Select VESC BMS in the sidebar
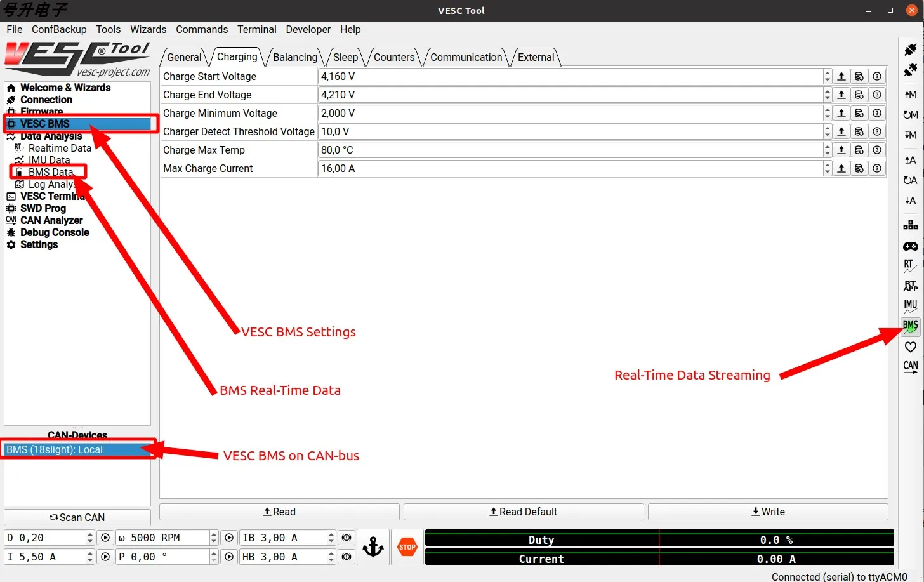924x582 pixels. (79, 124)
